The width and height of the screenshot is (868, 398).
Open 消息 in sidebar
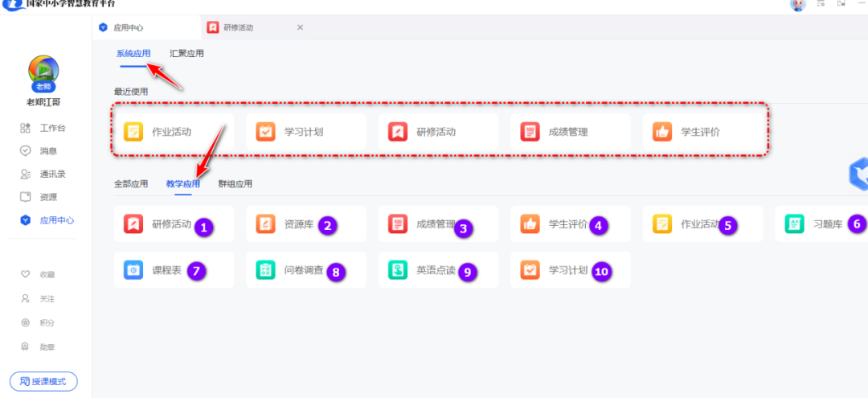(39, 150)
